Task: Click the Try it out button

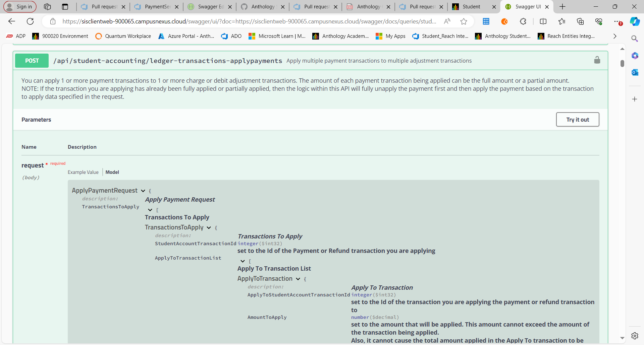Action: point(578,120)
